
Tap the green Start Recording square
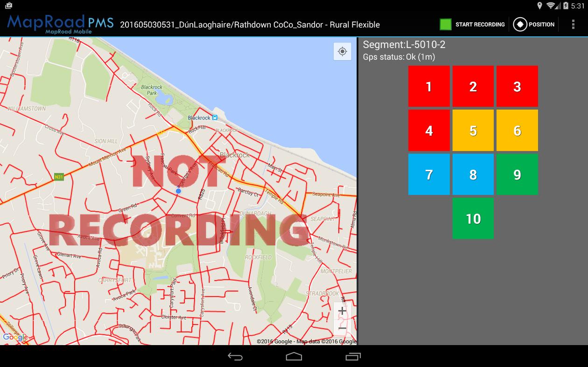point(446,24)
